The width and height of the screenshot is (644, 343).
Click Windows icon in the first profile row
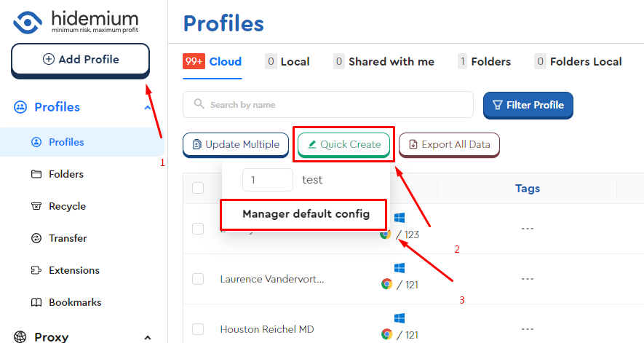(399, 218)
